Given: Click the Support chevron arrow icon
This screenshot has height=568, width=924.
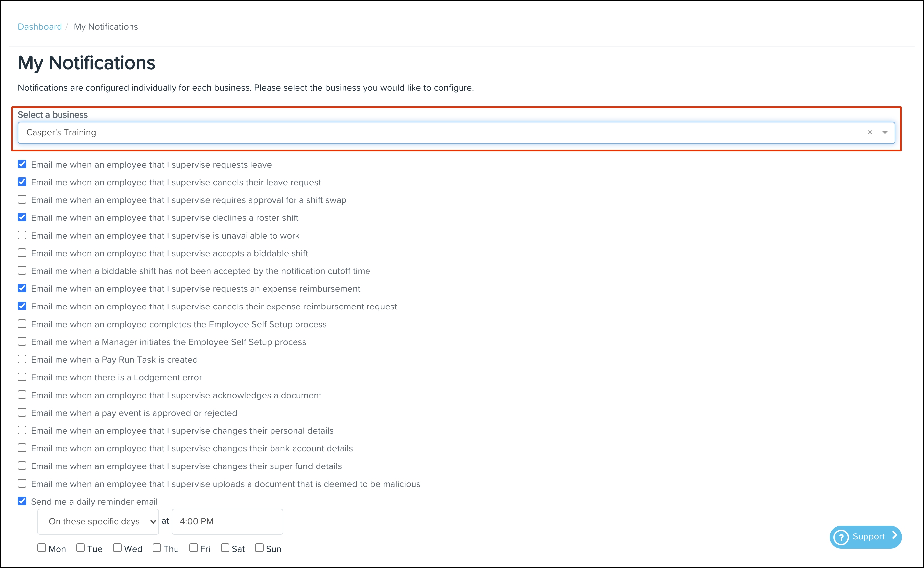Looking at the screenshot, I should [x=895, y=535].
